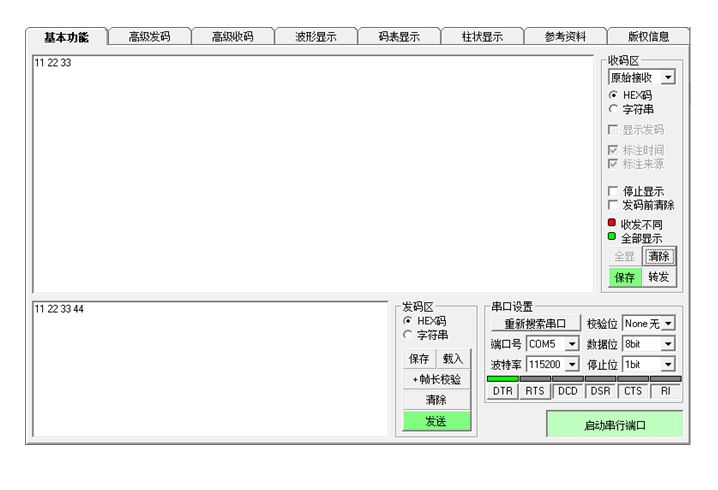The image size is (718, 490).
Task: Open the 波形显示 tab
Action: click(x=315, y=37)
